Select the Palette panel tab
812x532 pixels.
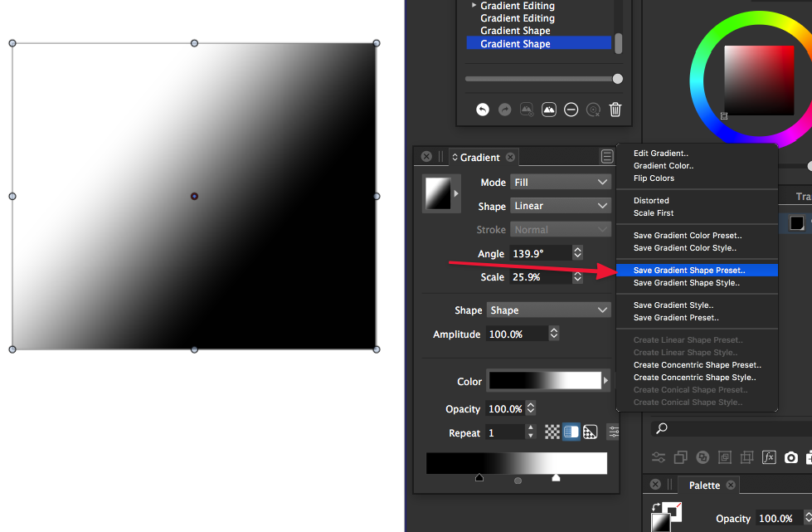704,486
